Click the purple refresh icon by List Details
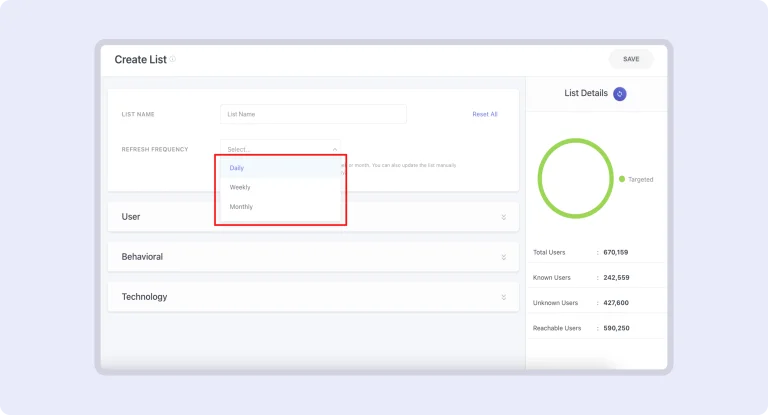The width and height of the screenshot is (768, 415). (620, 94)
